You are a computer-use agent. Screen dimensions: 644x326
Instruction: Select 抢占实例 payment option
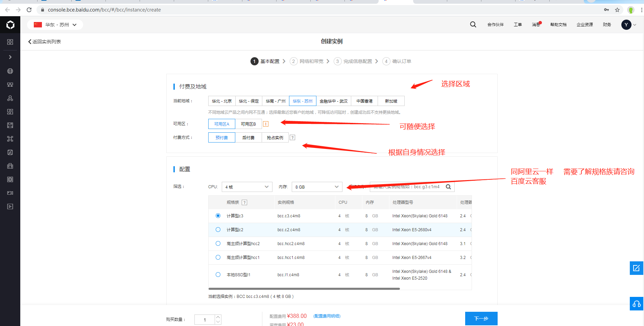coord(275,137)
